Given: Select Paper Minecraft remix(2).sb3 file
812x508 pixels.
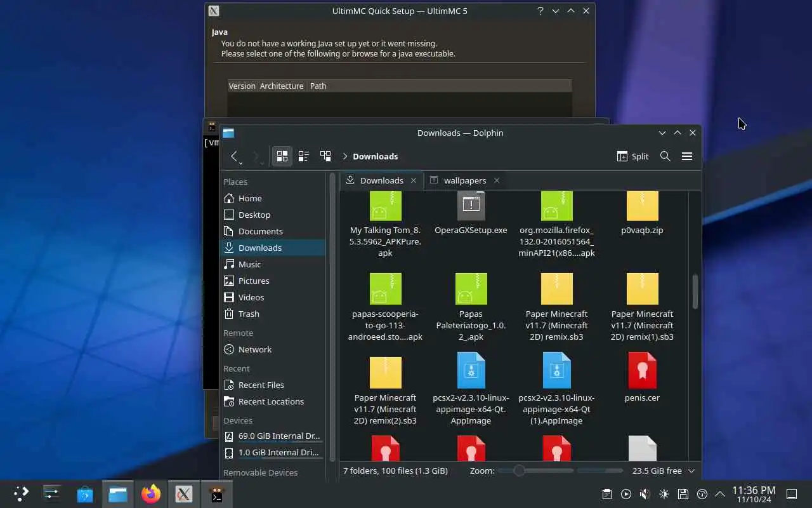Looking at the screenshot, I should (x=385, y=390).
